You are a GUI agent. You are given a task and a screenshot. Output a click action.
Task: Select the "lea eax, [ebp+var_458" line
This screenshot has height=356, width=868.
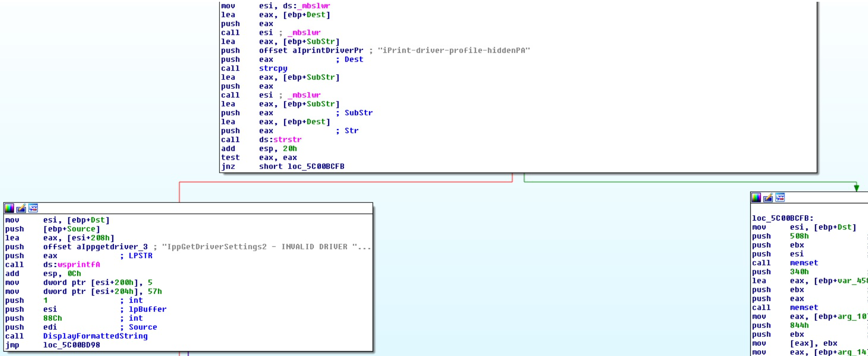coord(809,281)
